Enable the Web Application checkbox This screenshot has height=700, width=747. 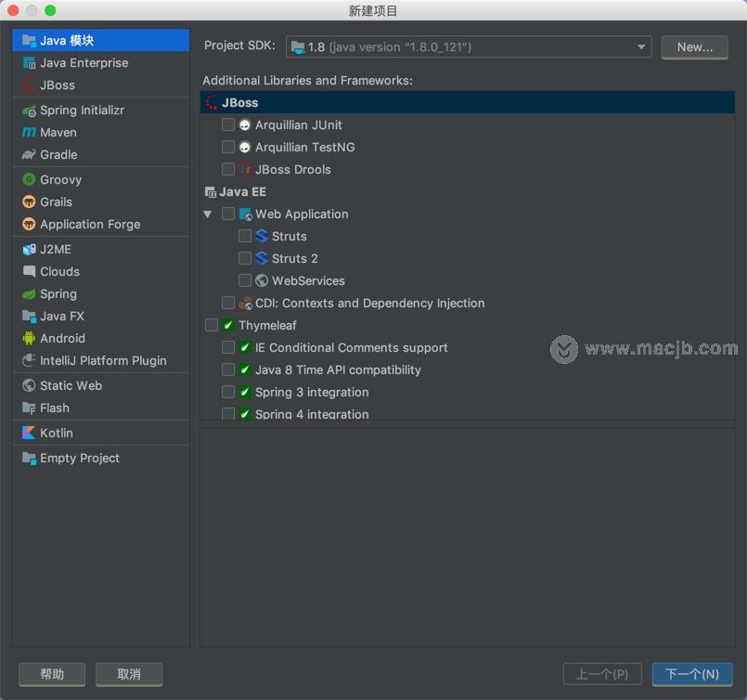click(x=228, y=214)
